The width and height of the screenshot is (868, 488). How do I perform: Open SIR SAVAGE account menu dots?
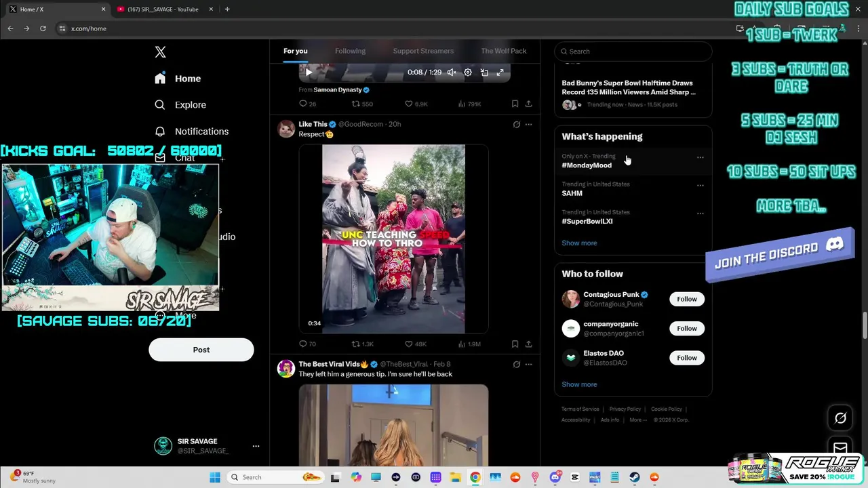click(256, 446)
